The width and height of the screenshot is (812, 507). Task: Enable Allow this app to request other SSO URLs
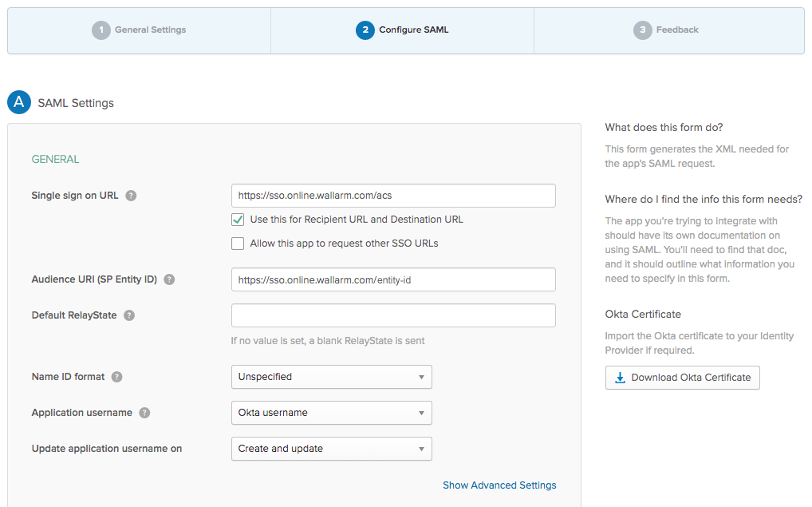[x=238, y=244]
